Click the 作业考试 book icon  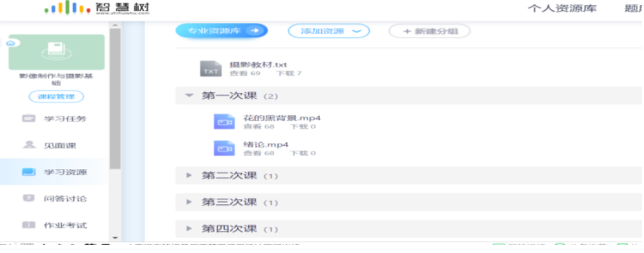[29, 225]
